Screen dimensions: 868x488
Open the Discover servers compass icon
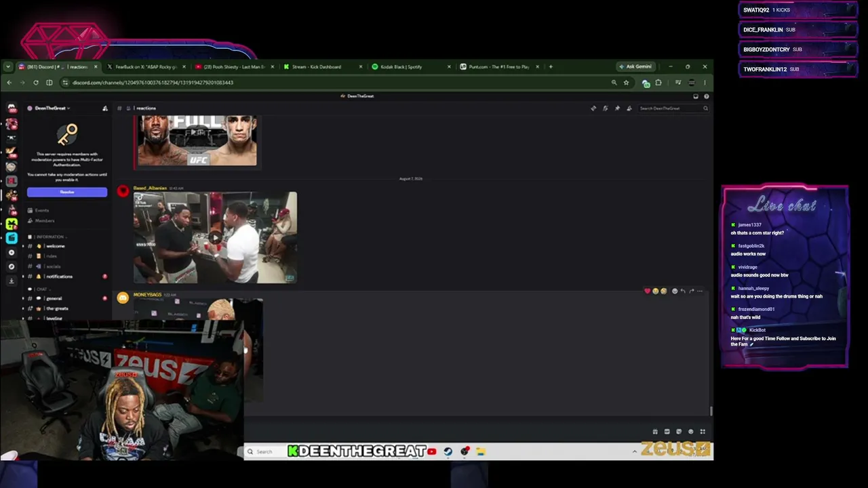point(12,266)
